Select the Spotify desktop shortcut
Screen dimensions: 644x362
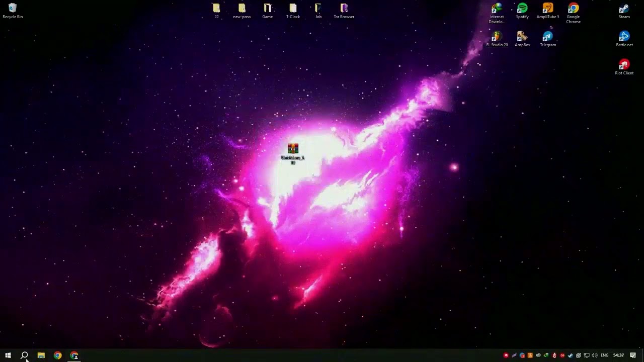(522, 11)
